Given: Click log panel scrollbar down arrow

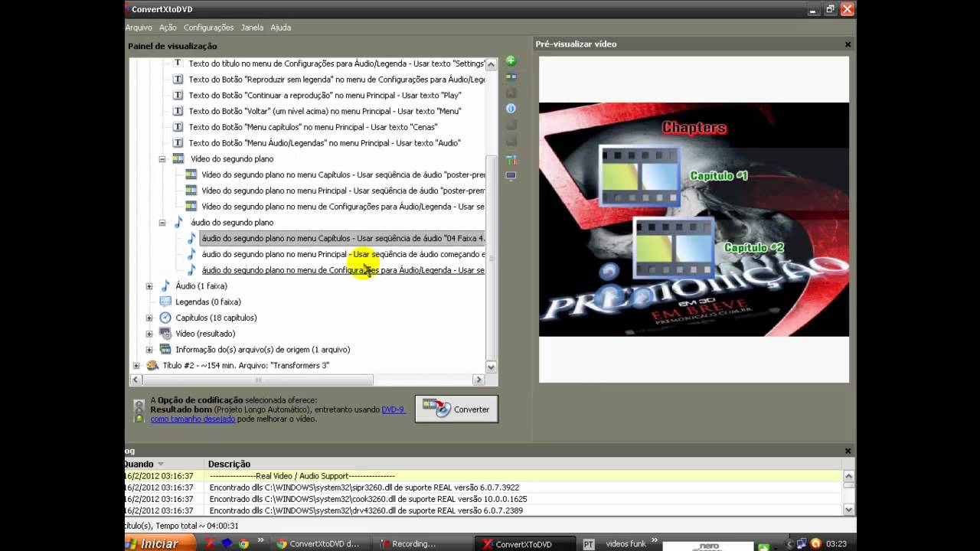Looking at the screenshot, I should (x=848, y=510).
